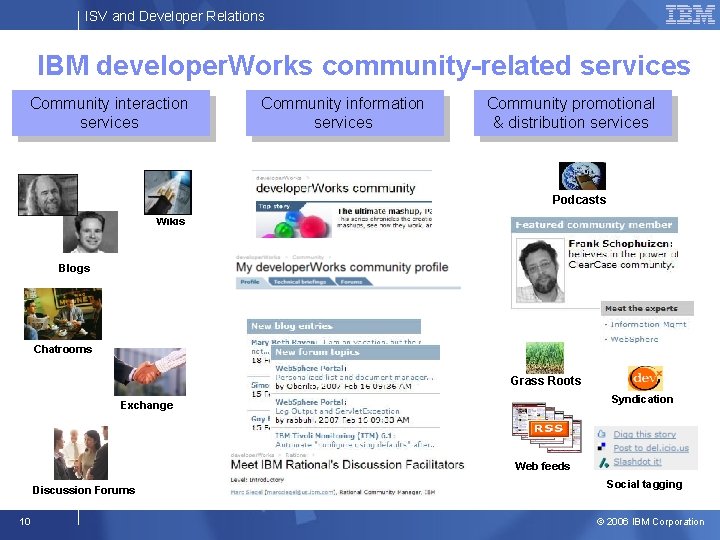Open the Wikis image
This screenshot has height=540, width=720.
point(168,192)
